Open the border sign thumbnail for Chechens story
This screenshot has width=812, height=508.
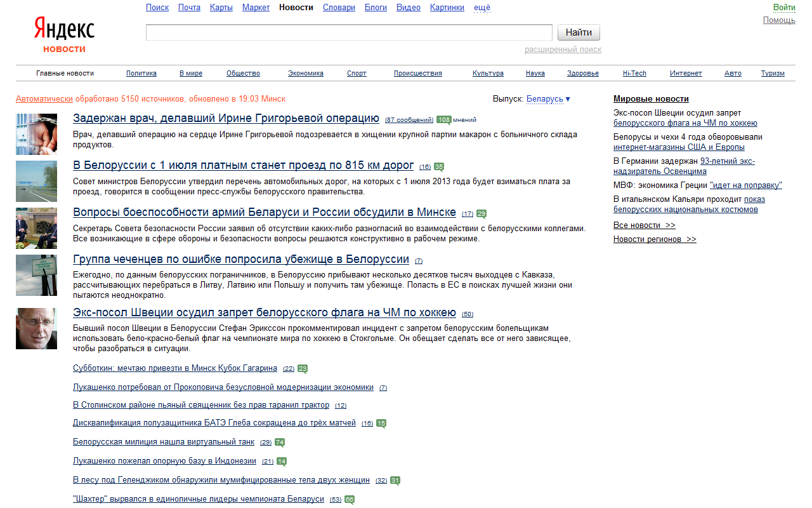coord(36,275)
